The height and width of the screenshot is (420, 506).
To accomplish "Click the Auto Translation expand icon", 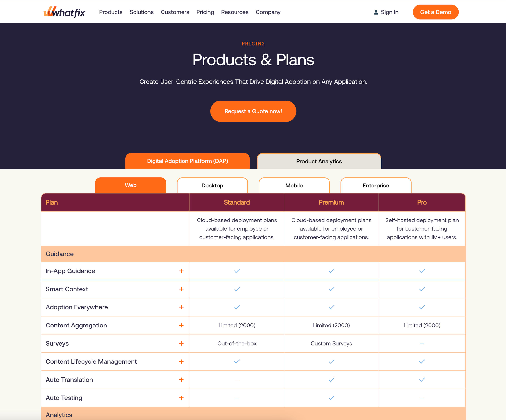I will tap(182, 380).
